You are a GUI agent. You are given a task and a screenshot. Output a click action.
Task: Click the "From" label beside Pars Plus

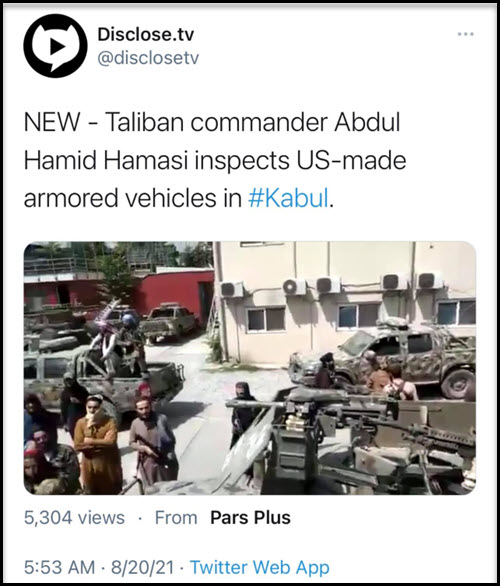176,518
